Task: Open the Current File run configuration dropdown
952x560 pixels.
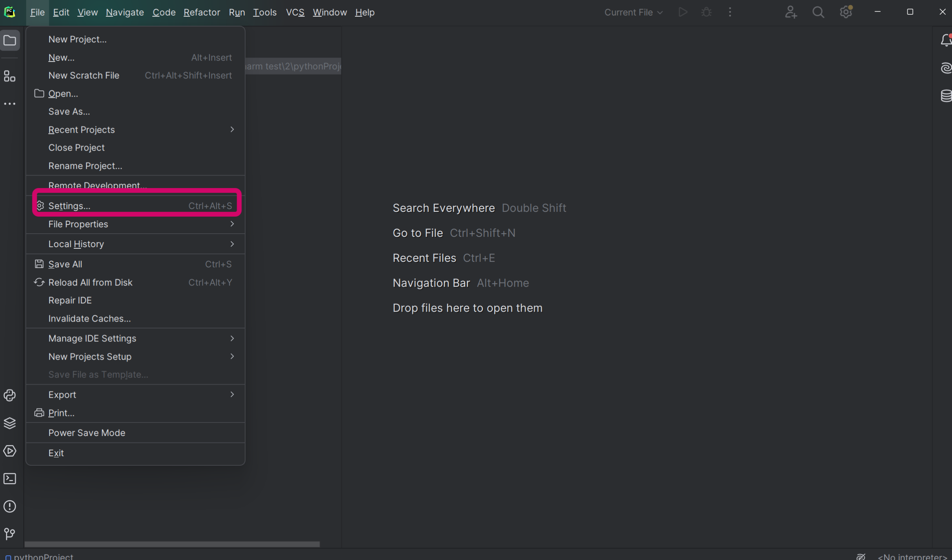Action: point(633,12)
